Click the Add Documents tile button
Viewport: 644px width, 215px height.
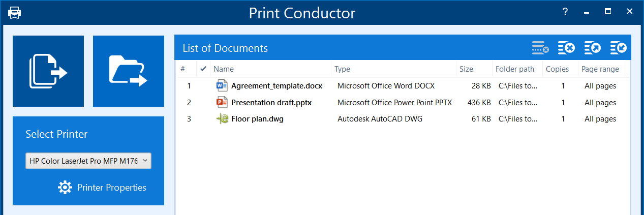point(48,71)
